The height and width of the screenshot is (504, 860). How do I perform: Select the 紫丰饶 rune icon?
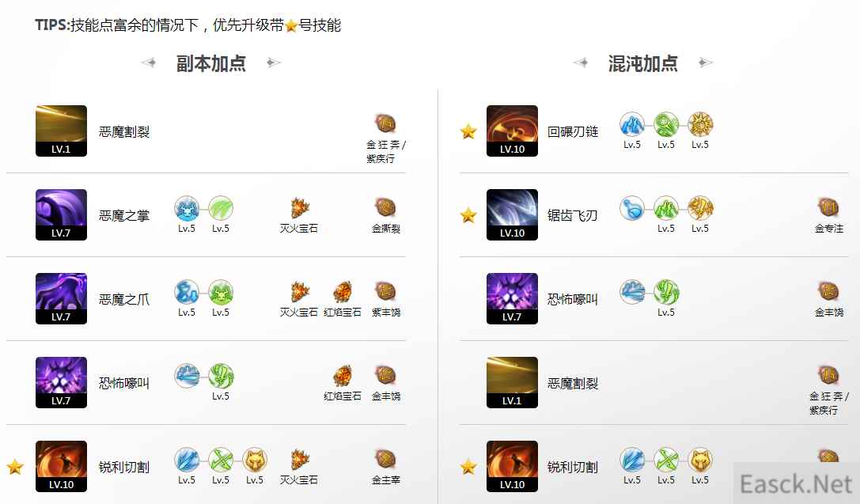385,291
